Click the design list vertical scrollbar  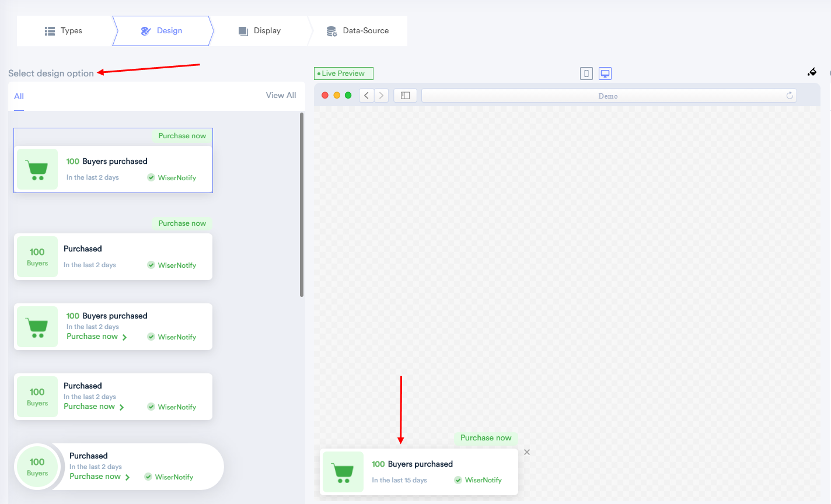302,204
